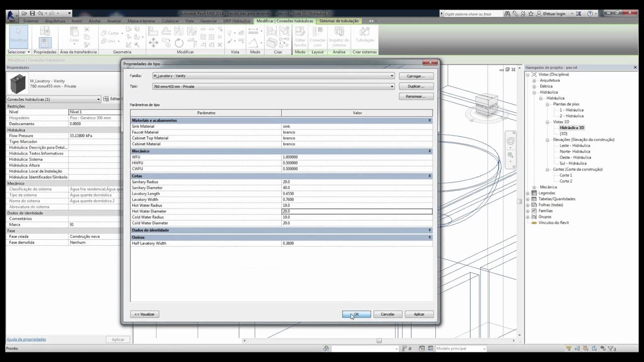The height and width of the screenshot is (362, 644).
Task: Select the Modificar arrow tool in ribbon
Action: [19, 37]
